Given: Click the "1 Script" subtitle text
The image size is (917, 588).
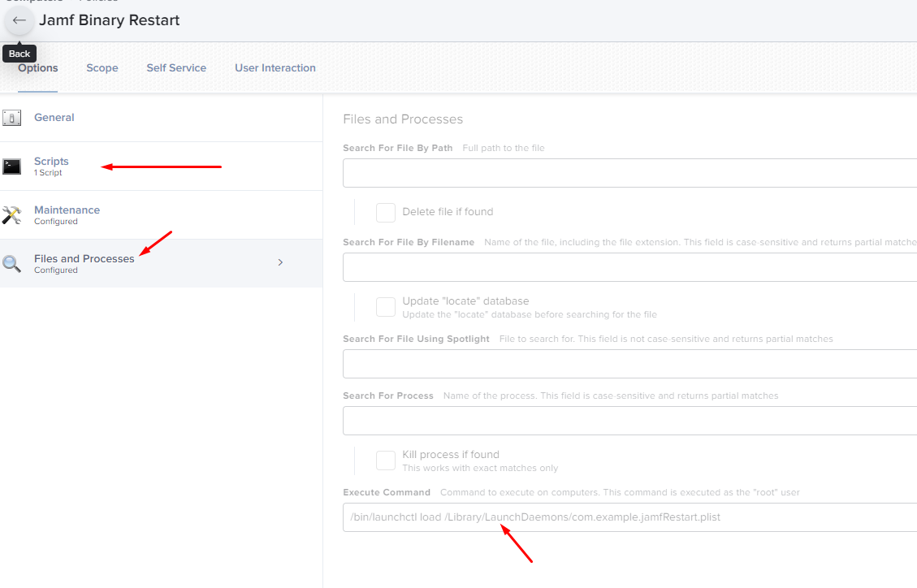Looking at the screenshot, I should point(48,173).
